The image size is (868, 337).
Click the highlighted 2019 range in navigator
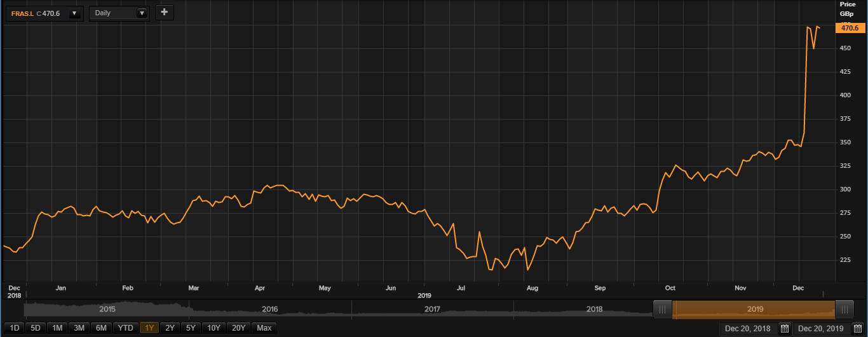[x=754, y=310]
